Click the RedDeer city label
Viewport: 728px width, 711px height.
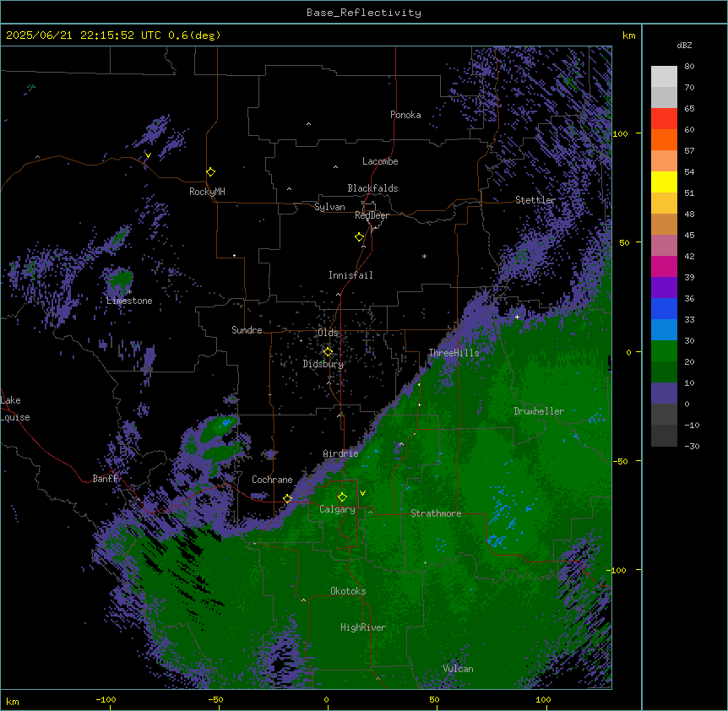(372, 215)
